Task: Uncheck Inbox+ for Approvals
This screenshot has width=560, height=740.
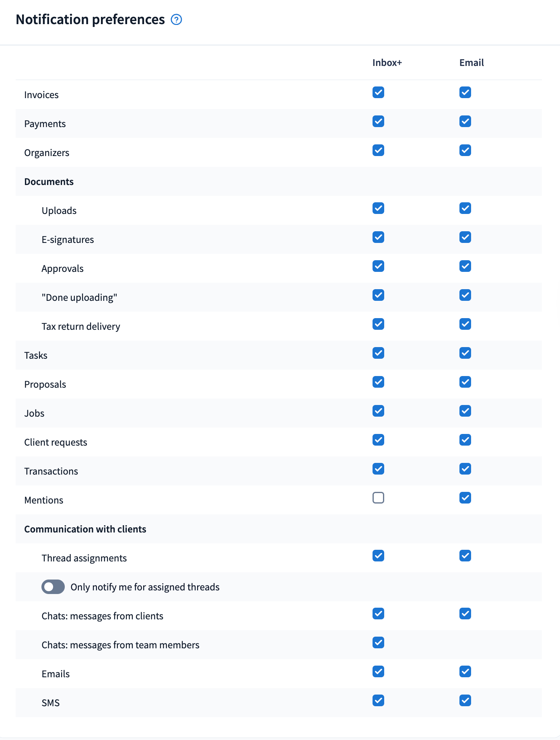Action: (x=378, y=266)
